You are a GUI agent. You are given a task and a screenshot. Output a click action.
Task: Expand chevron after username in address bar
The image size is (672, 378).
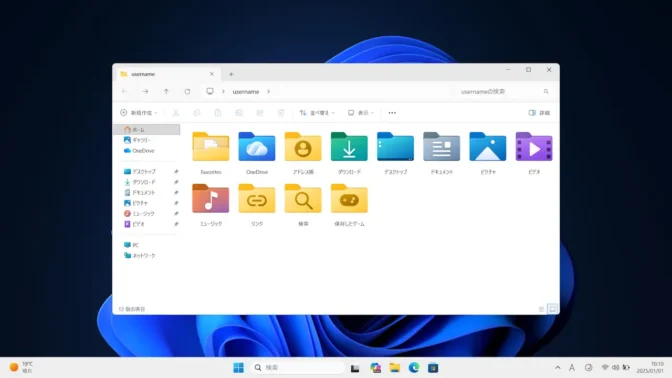coord(269,92)
